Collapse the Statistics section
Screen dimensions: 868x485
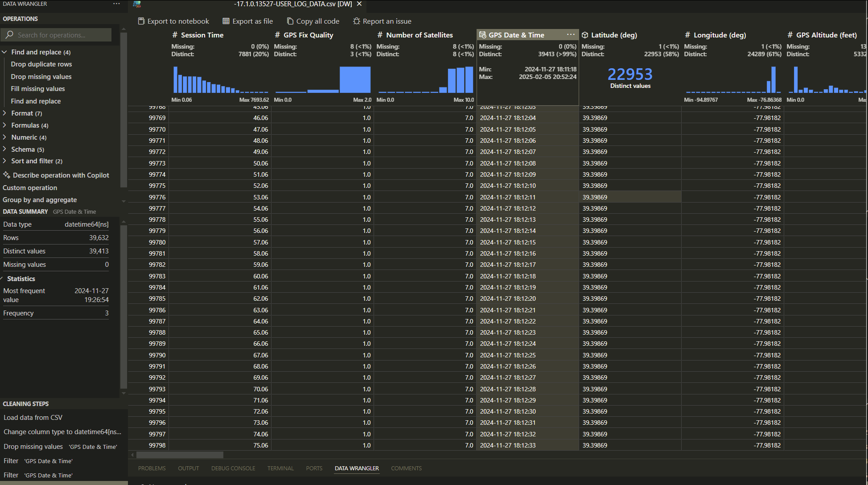2,278
